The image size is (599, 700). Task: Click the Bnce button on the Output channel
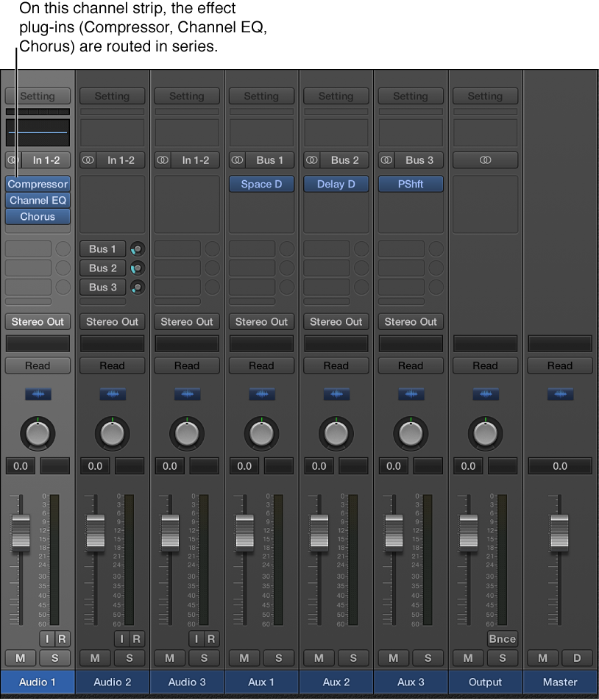pos(502,639)
